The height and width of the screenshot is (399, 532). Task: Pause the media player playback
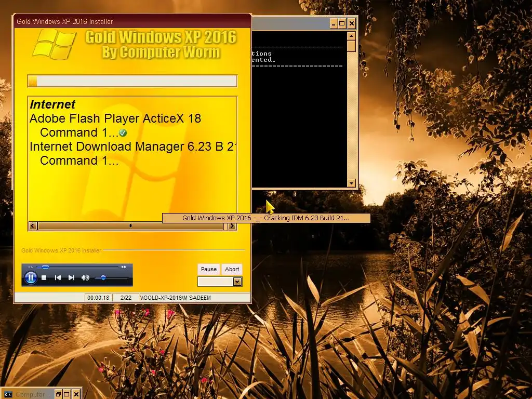(31, 278)
